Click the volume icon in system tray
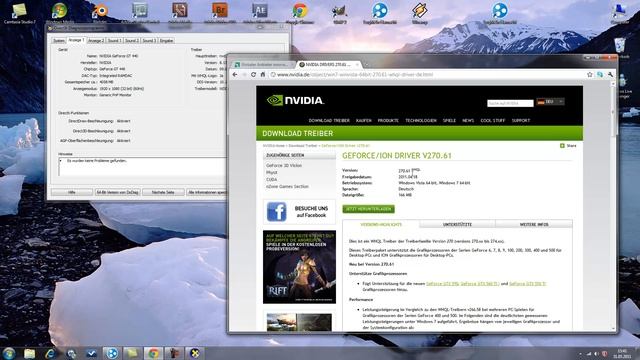 click(597, 353)
